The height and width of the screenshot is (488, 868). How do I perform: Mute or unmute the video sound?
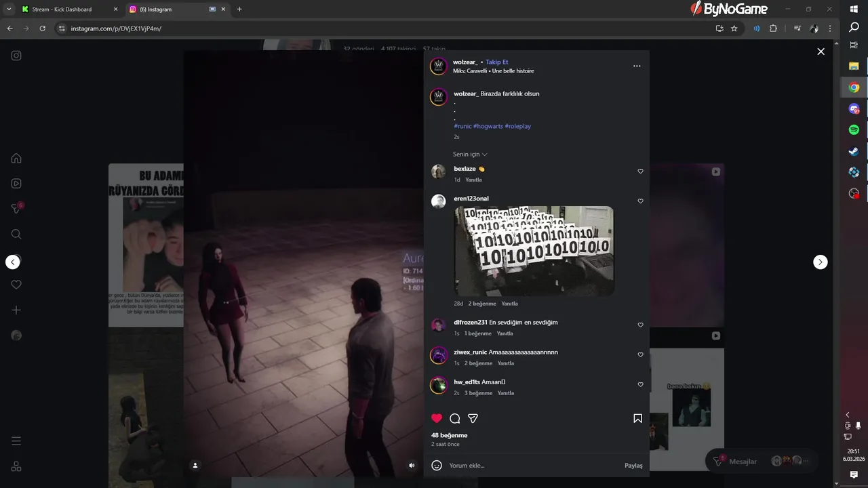click(412, 465)
